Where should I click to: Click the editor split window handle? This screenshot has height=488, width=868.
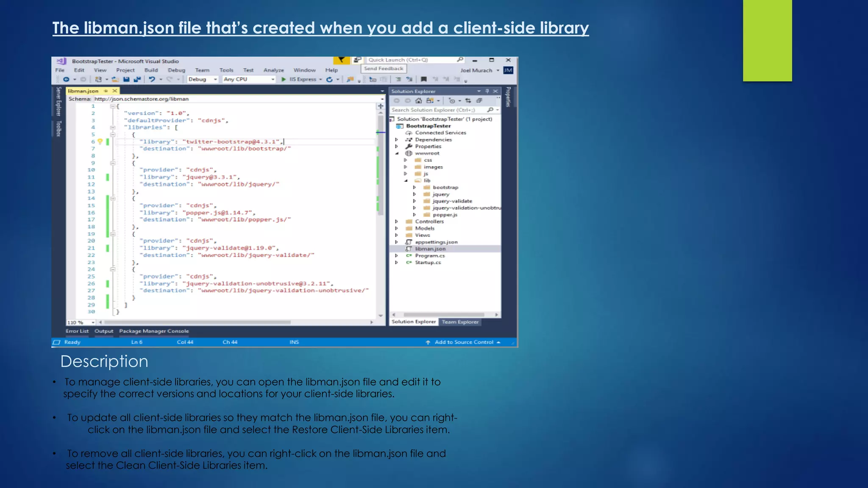pyautogui.click(x=381, y=106)
